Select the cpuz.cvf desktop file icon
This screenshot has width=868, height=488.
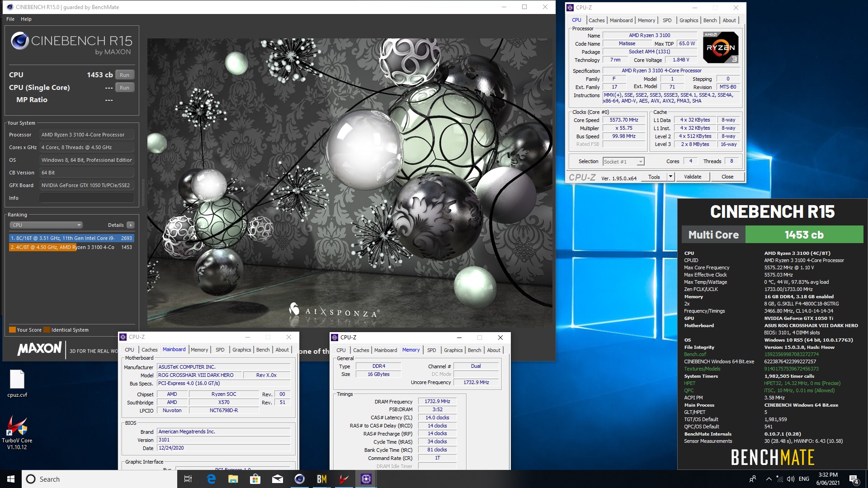[17, 384]
